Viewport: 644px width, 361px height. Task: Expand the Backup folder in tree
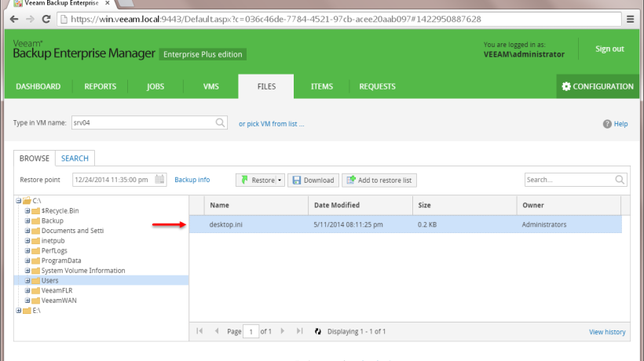[27, 221]
